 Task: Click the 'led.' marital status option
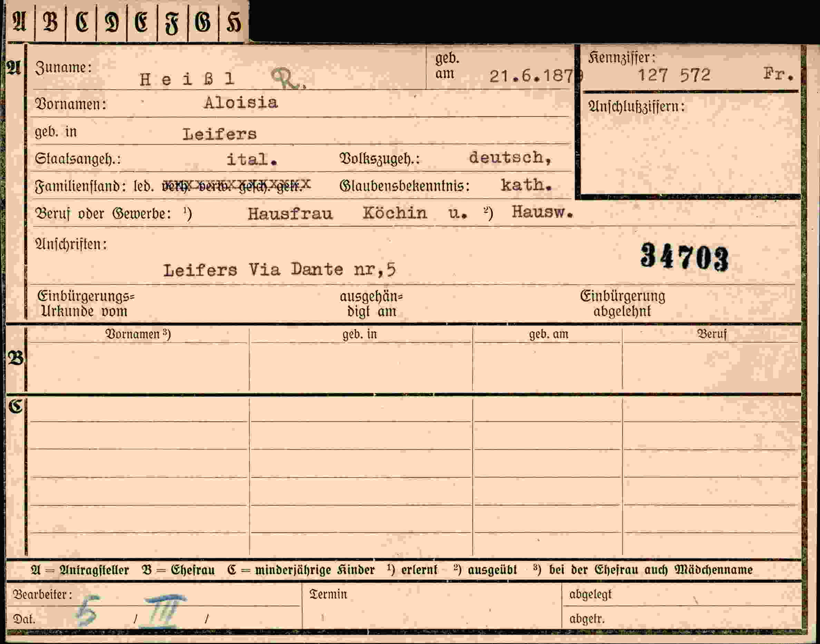(x=144, y=186)
